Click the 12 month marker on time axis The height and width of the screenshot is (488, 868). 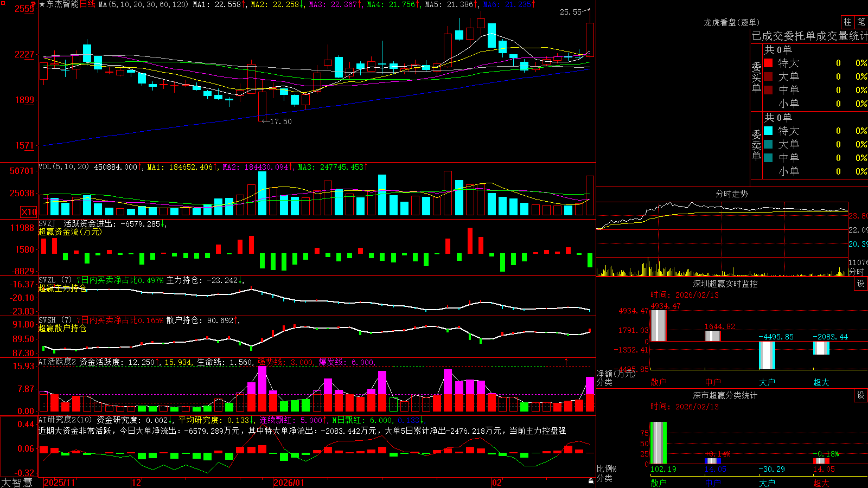pos(136,483)
